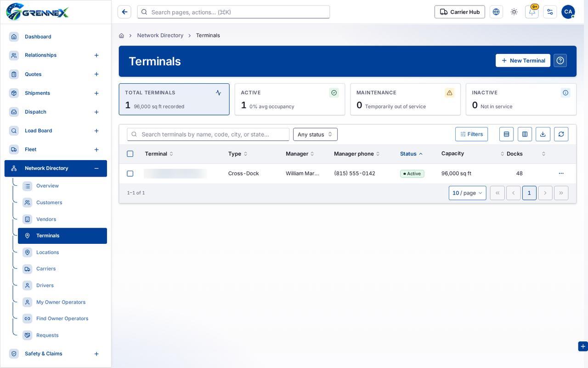Viewport: 588px width, 368px height.
Task: Click Total Terminals activity icon
Action: tap(218, 92)
